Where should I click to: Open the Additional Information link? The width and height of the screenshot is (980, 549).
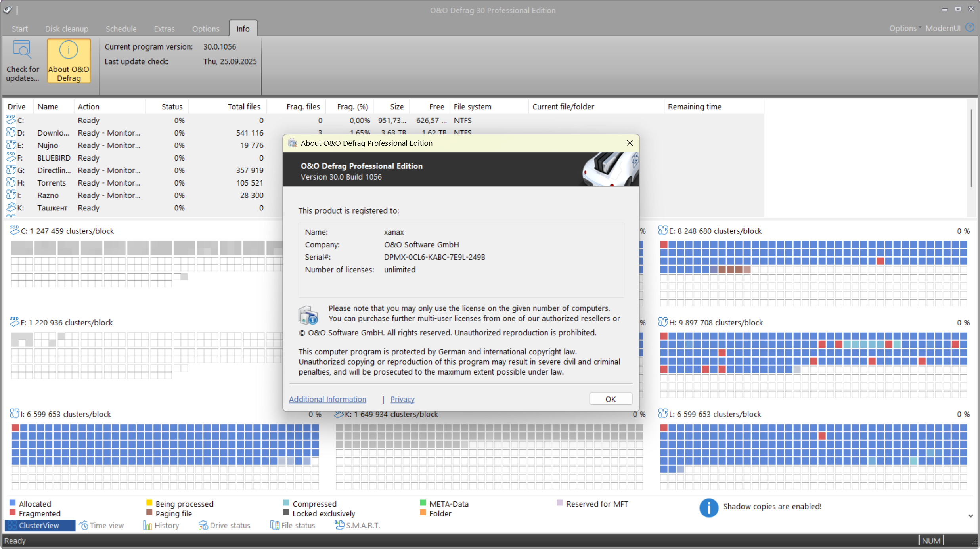click(327, 399)
